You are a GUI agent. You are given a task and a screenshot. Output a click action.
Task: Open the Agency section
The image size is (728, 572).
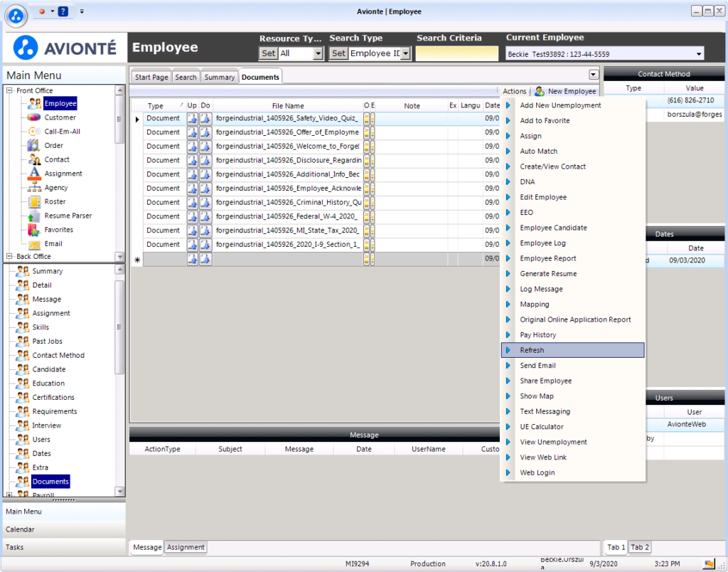[x=55, y=188]
